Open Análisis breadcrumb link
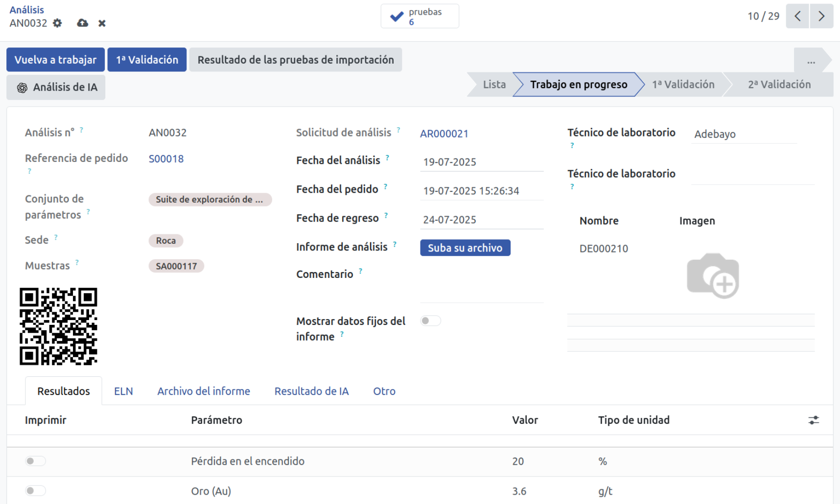The height and width of the screenshot is (504, 840). pyautogui.click(x=26, y=10)
